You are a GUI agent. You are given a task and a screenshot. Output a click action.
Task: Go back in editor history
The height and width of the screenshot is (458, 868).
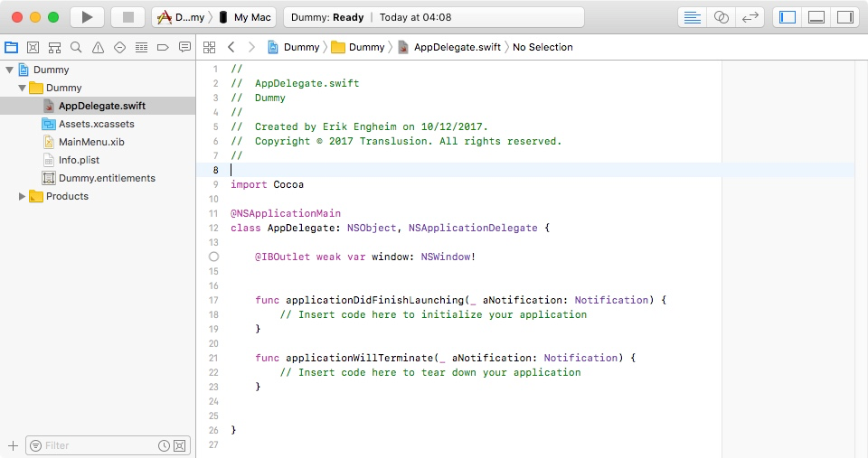(231, 47)
